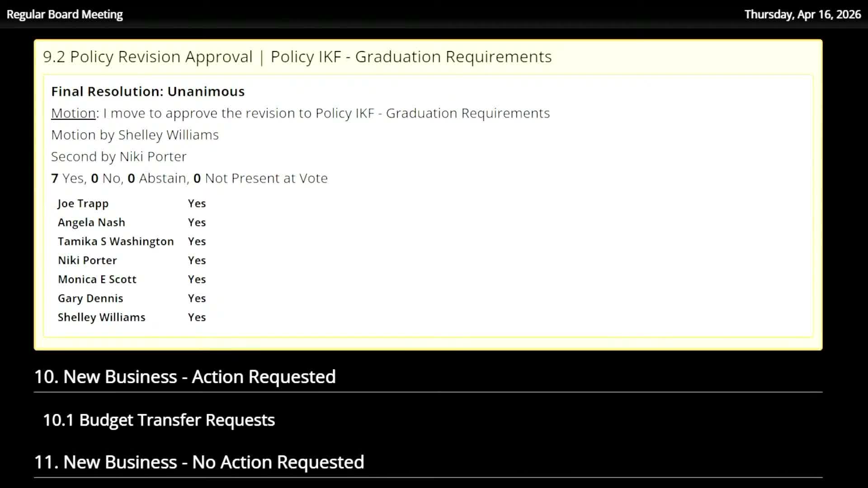Click the Yes vote beside Gary Dennis
This screenshot has width=868, height=488.
(x=197, y=298)
